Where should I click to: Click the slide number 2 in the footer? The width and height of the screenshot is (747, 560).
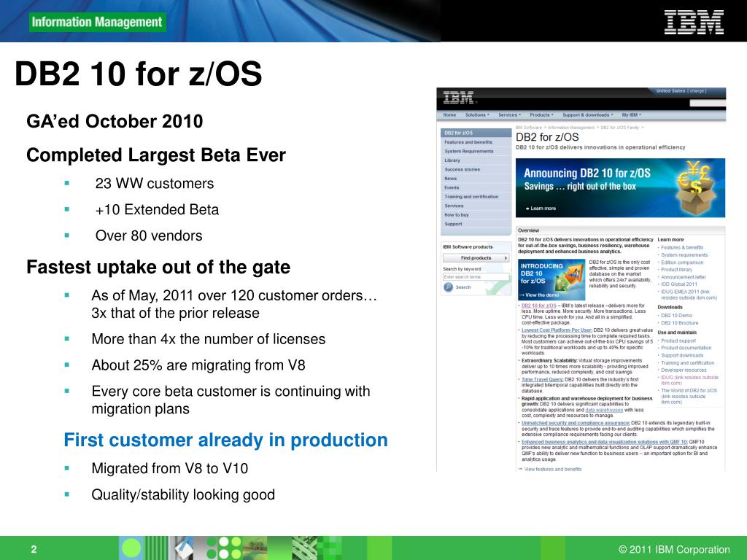tap(34, 549)
